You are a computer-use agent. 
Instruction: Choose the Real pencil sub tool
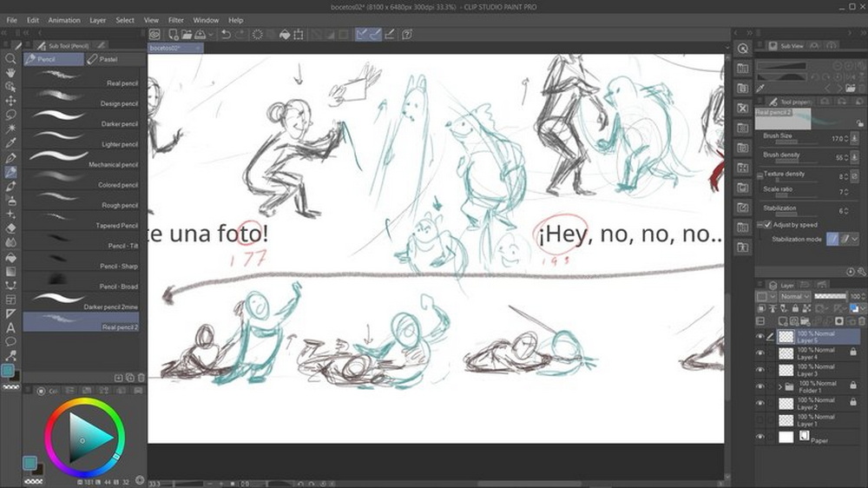point(81,78)
